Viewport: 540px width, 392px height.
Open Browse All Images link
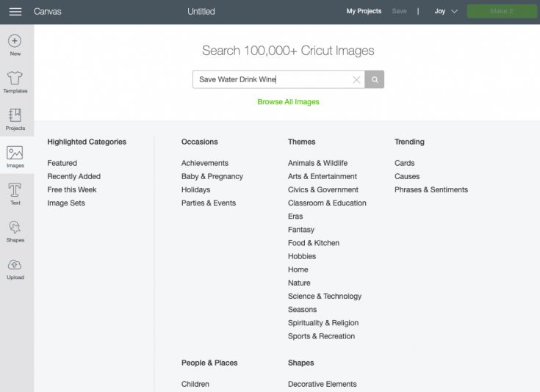(x=288, y=102)
